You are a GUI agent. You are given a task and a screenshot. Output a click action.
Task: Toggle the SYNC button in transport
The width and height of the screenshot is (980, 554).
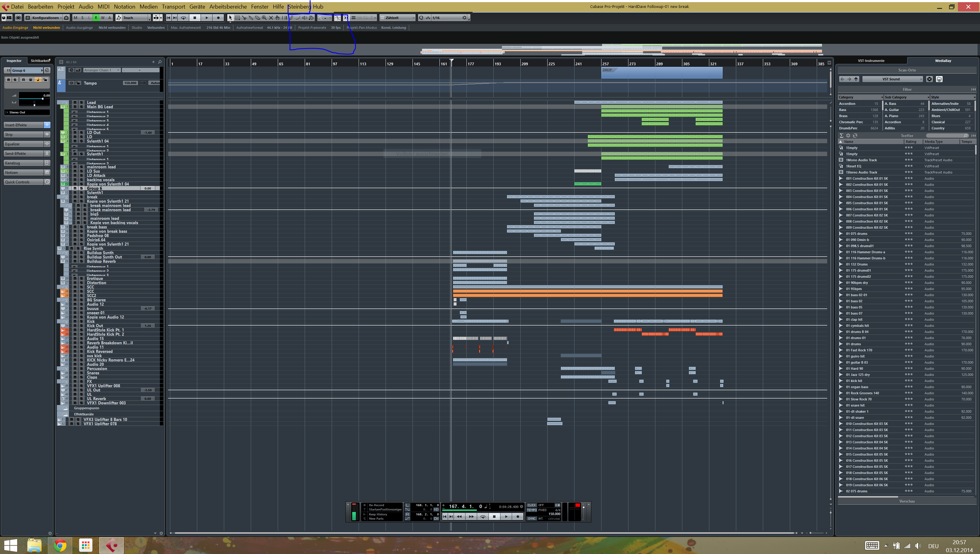click(531, 519)
